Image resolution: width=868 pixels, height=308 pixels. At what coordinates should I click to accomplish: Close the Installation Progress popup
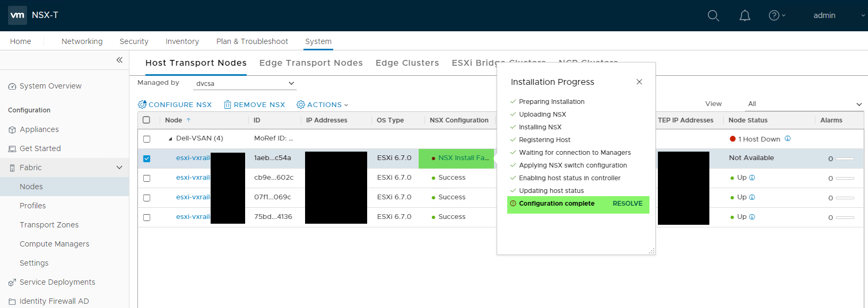point(639,82)
